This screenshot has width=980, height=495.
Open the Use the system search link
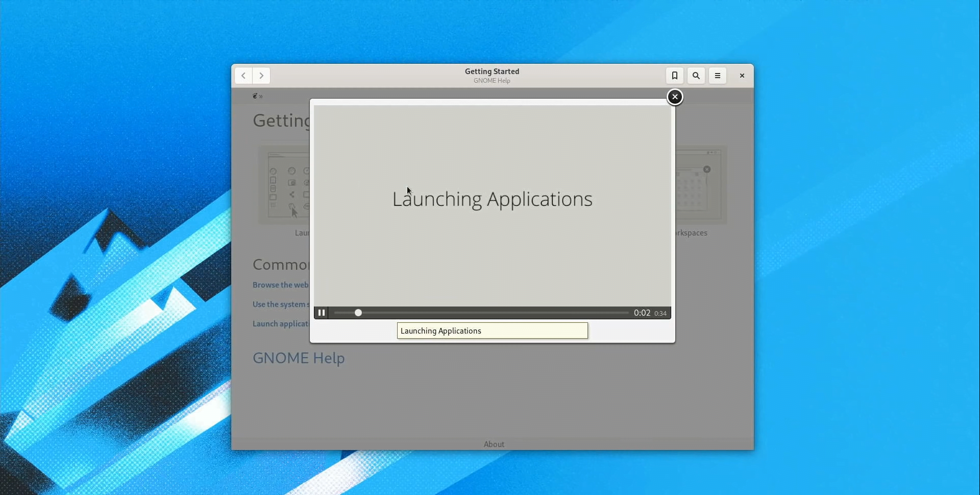click(281, 304)
